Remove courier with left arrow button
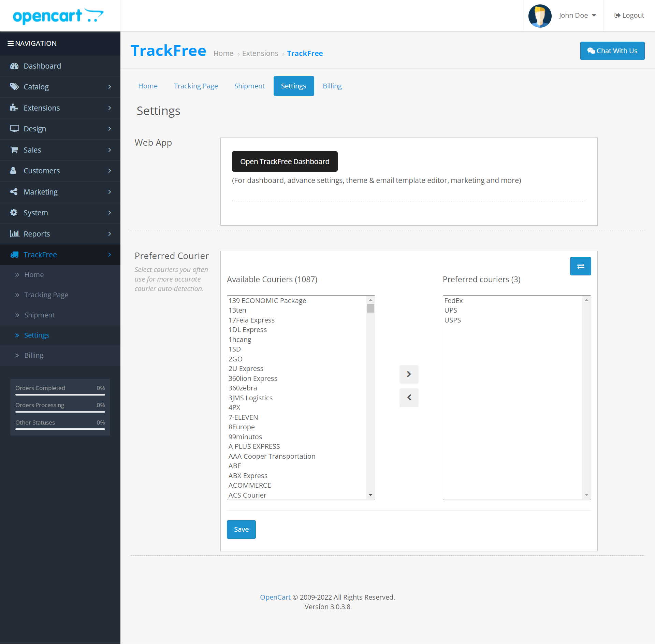The height and width of the screenshot is (644, 655). (409, 398)
